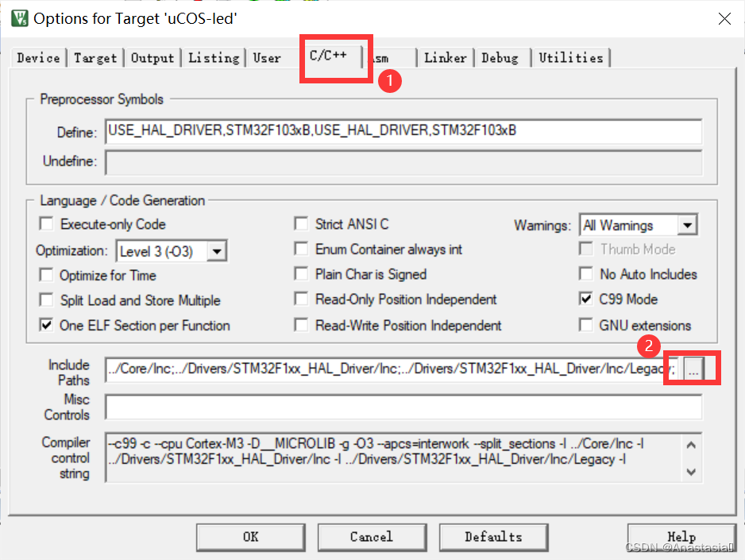This screenshot has width=745, height=560.
Task: Click the Help button
Action: click(681, 537)
